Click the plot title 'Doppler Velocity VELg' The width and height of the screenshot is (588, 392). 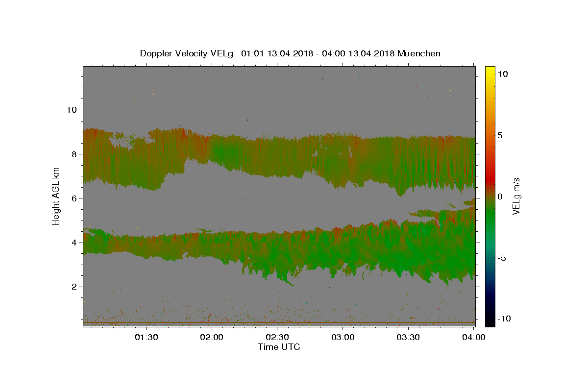[187, 53]
